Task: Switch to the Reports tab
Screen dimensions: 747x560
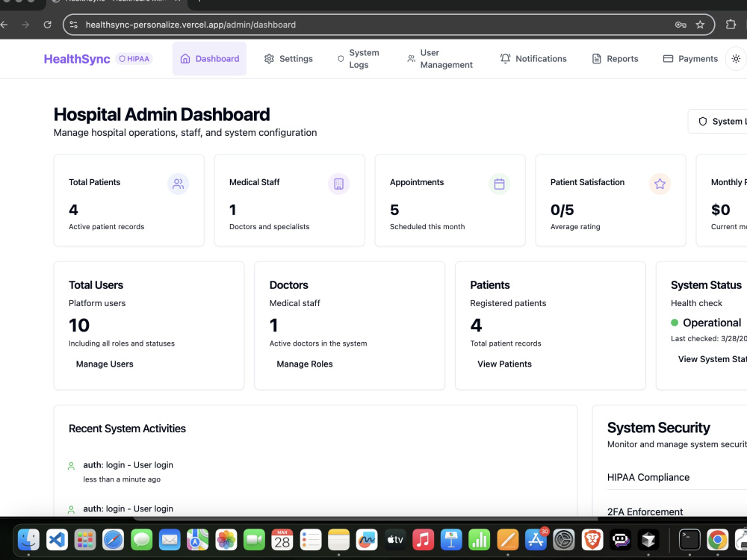Action: [x=615, y=58]
